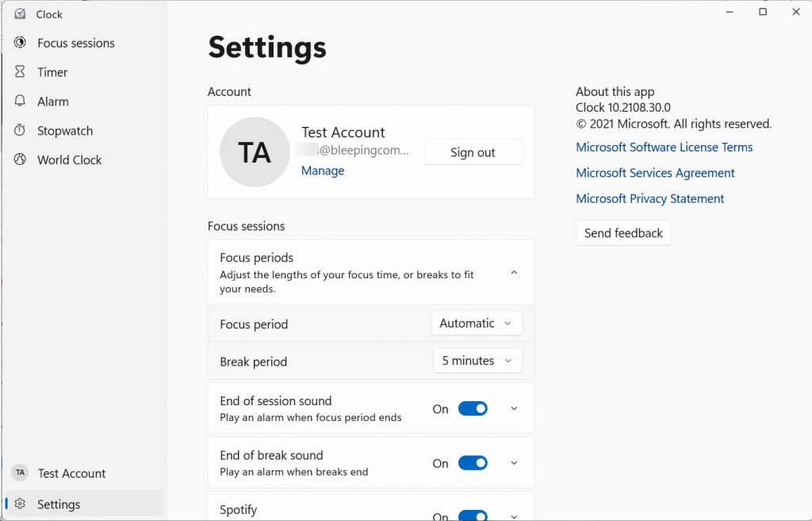Click the small TA avatar in sidebar
This screenshot has height=521, width=812.
pos(20,473)
